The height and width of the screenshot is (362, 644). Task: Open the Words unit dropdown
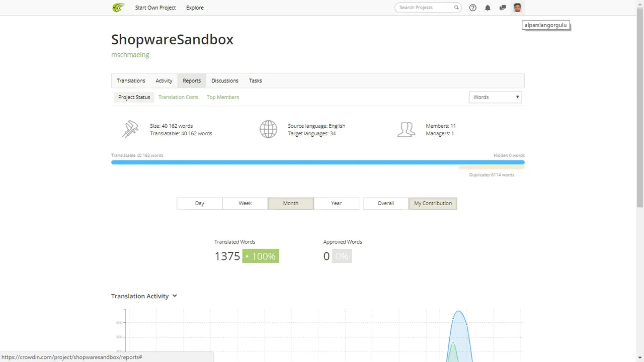pos(495,97)
